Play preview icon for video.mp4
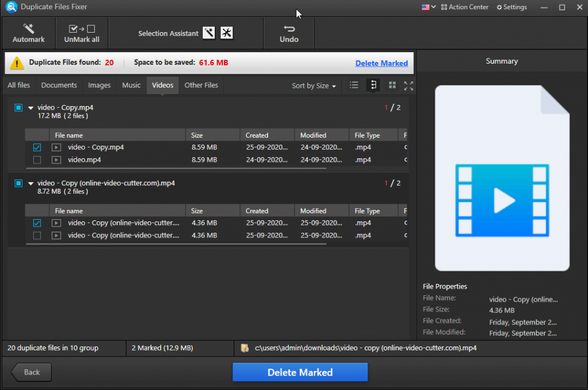 [56, 160]
